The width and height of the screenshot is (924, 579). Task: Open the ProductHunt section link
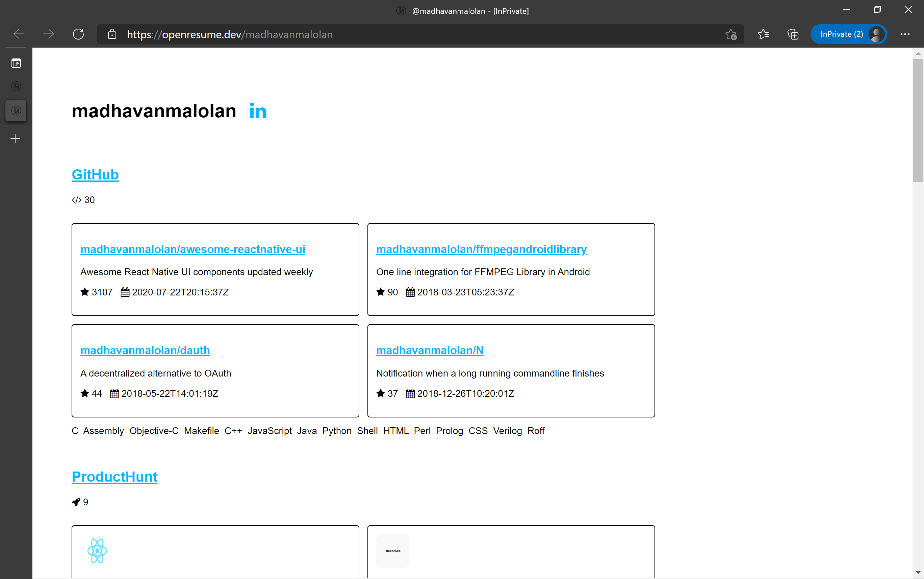click(x=114, y=477)
